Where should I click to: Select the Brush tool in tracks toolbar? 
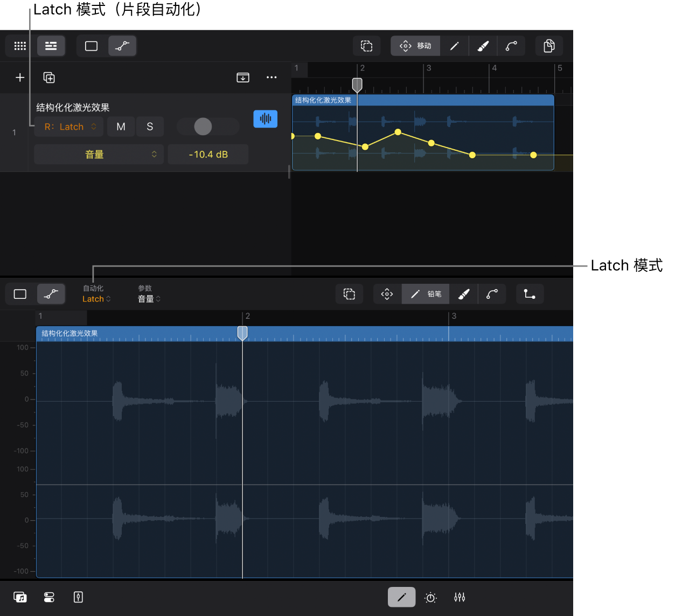(x=483, y=46)
